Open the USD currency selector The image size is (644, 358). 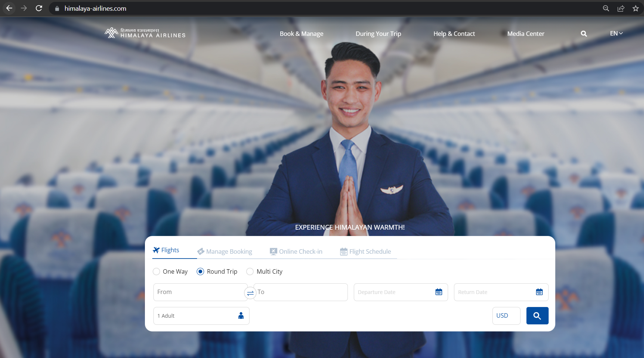pyautogui.click(x=506, y=316)
